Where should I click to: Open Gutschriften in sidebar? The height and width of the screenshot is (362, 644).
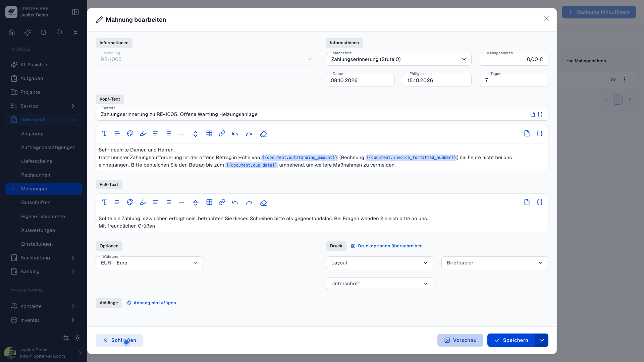click(x=44, y=202)
